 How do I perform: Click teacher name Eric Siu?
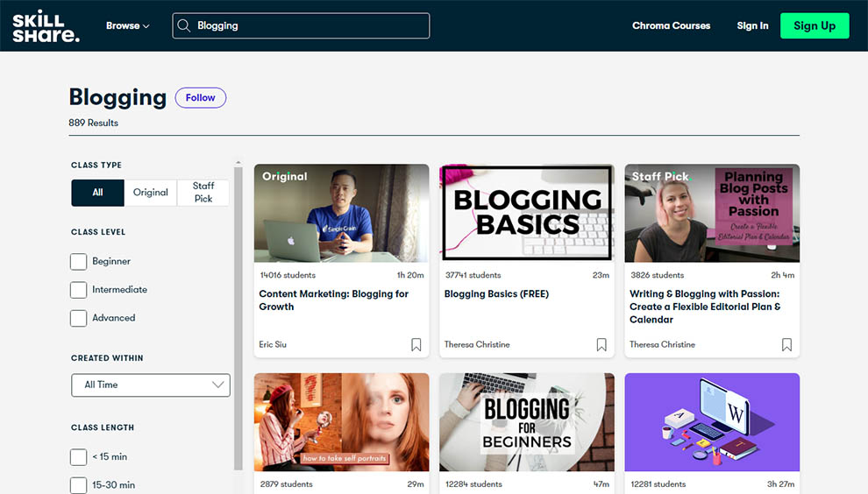(x=273, y=344)
